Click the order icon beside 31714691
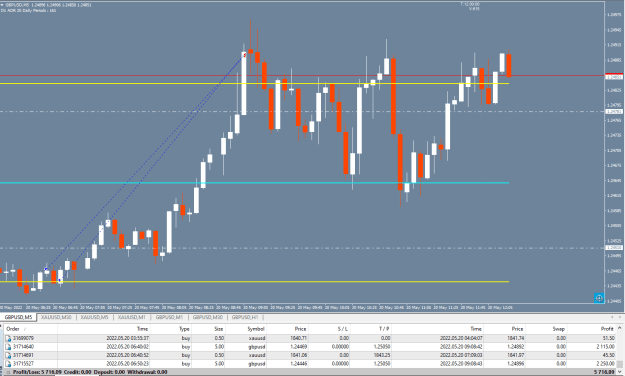625x376 pixels. point(8,355)
